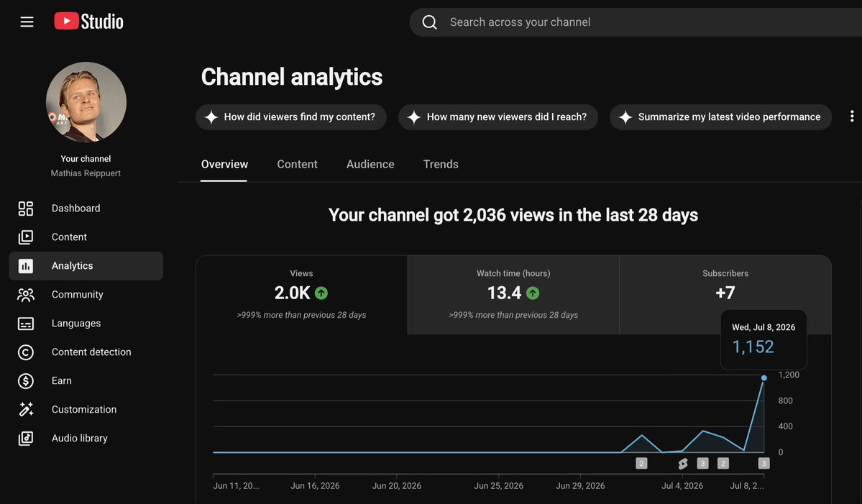The height and width of the screenshot is (504, 862).
Task: Open Customization in the sidebar
Action: click(x=86, y=410)
